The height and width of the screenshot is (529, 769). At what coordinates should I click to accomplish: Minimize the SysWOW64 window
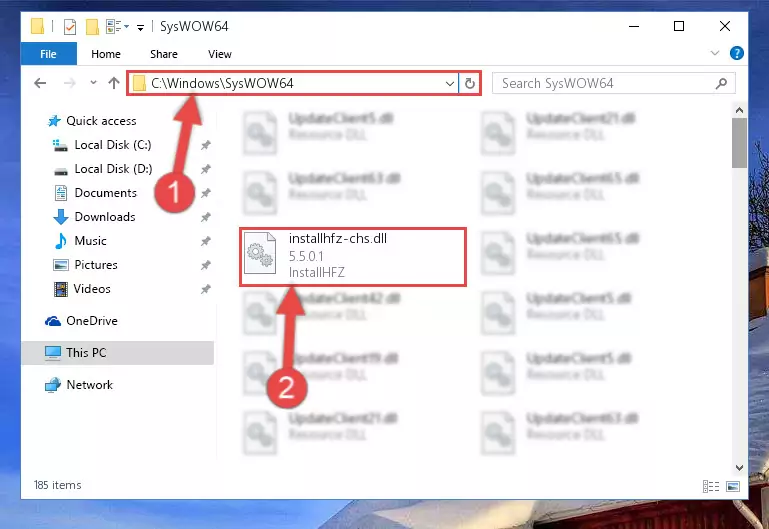coord(634,26)
